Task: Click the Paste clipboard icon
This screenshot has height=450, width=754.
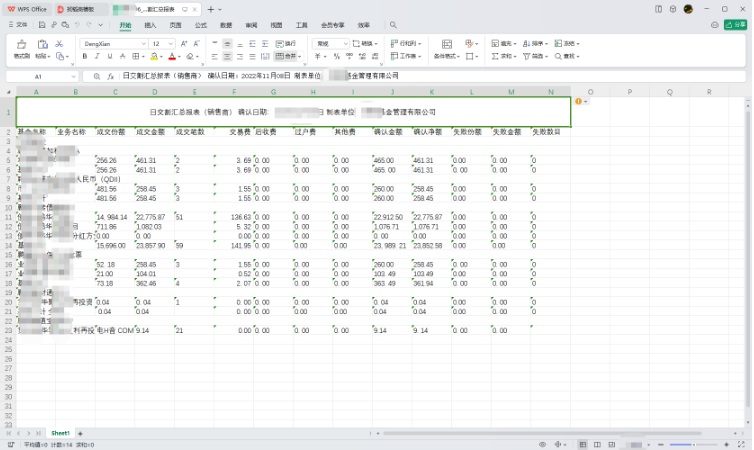Action: click(x=42, y=44)
